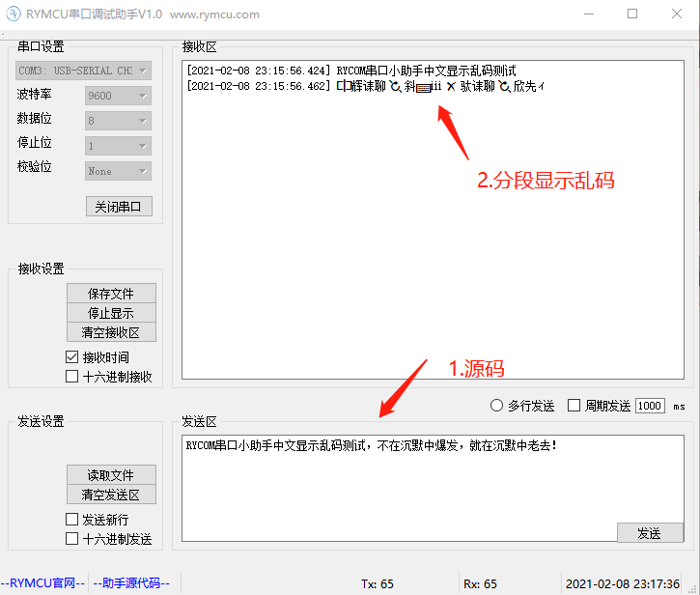This screenshot has width=700, height=595.
Task: Close the RYMCU window
Action: pyautogui.click(x=677, y=14)
